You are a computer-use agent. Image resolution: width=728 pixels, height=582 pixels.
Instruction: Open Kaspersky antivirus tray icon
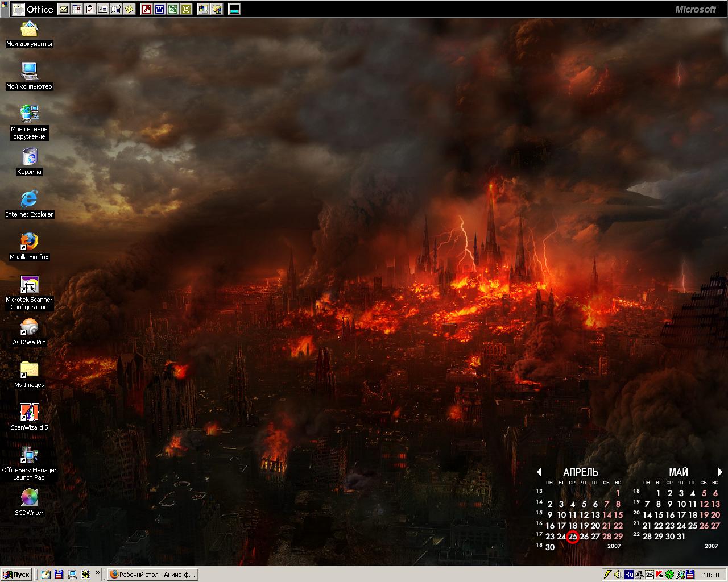[x=660, y=575]
